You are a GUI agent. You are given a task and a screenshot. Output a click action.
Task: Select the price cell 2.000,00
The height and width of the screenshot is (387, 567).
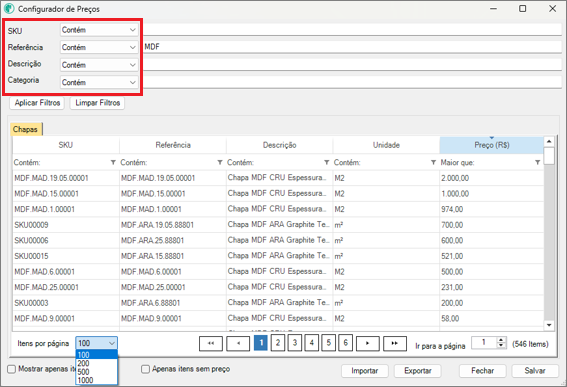click(491, 178)
